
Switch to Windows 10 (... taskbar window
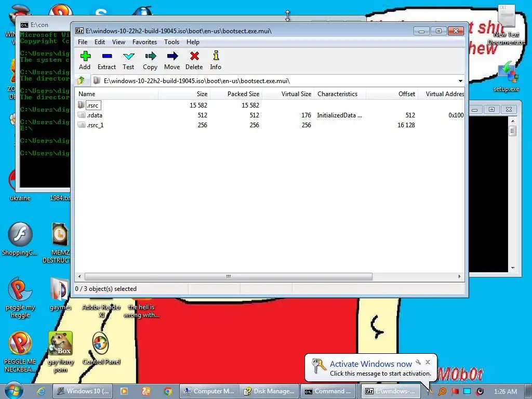pos(83,391)
